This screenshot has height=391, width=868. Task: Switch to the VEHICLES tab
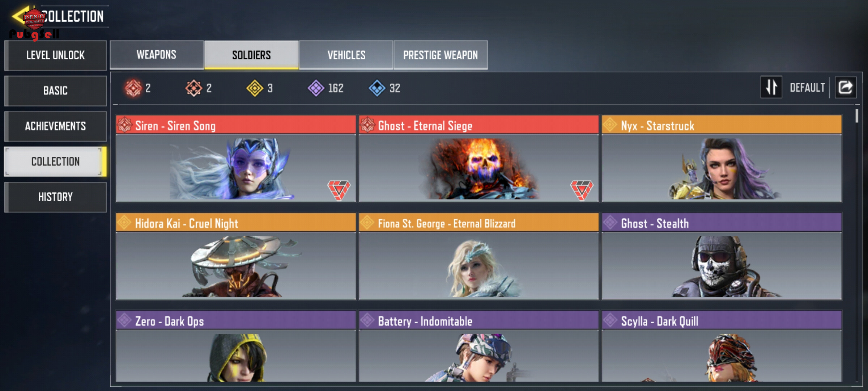(x=346, y=55)
